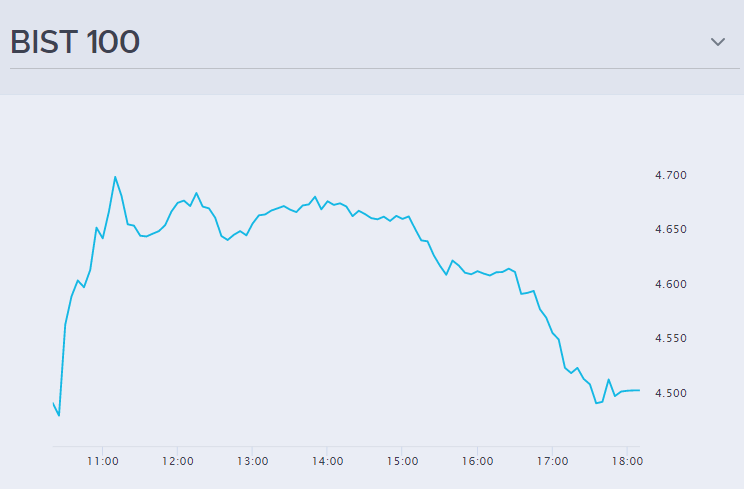This screenshot has width=744, height=489.
Task: Click the 18:00 time axis label
Action: pos(626,461)
